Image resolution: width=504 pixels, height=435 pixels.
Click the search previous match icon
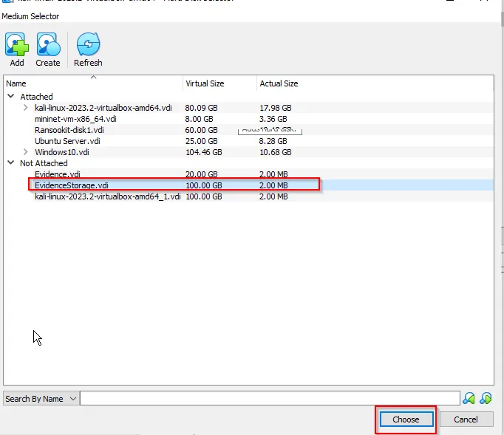(x=469, y=399)
